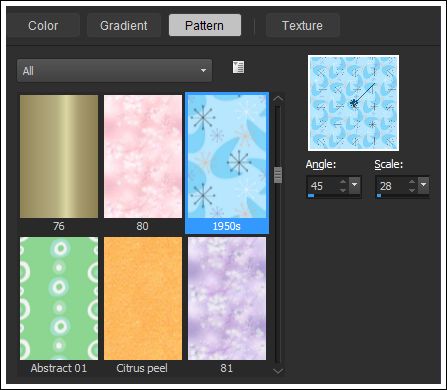This screenshot has height=390, width=447.
Task: Switch to the Color tab
Action: point(43,25)
